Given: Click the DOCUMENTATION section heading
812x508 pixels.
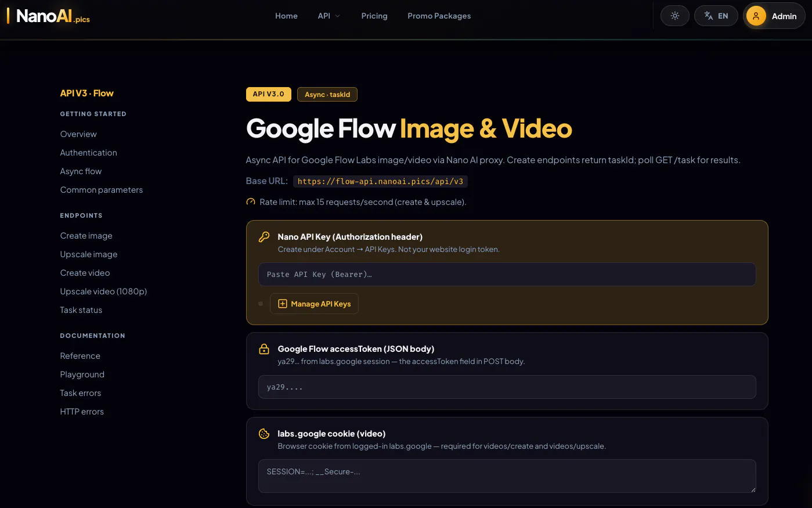Looking at the screenshot, I should 93,336.
